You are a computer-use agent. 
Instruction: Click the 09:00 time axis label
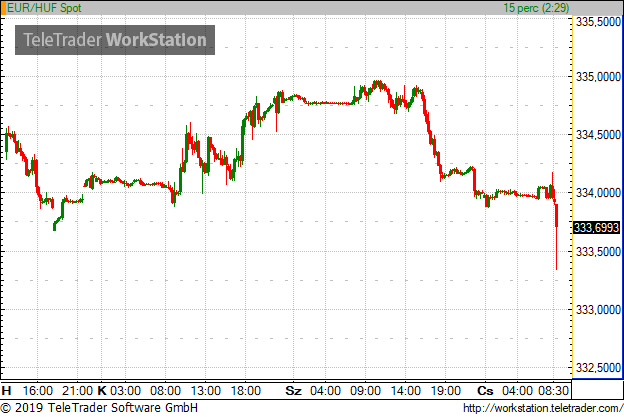365,391
